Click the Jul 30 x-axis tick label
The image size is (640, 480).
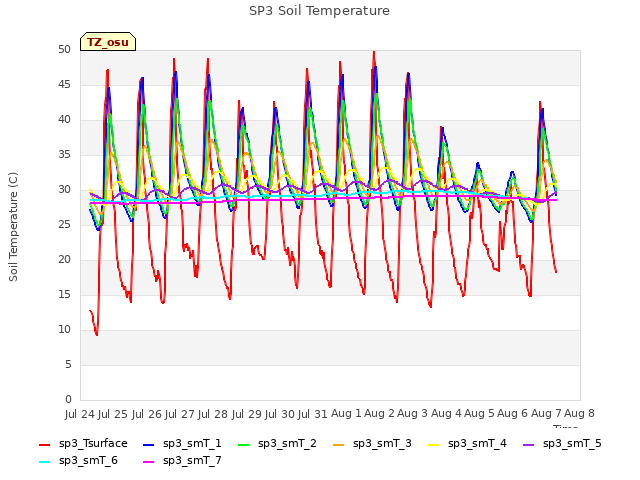(280, 414)
